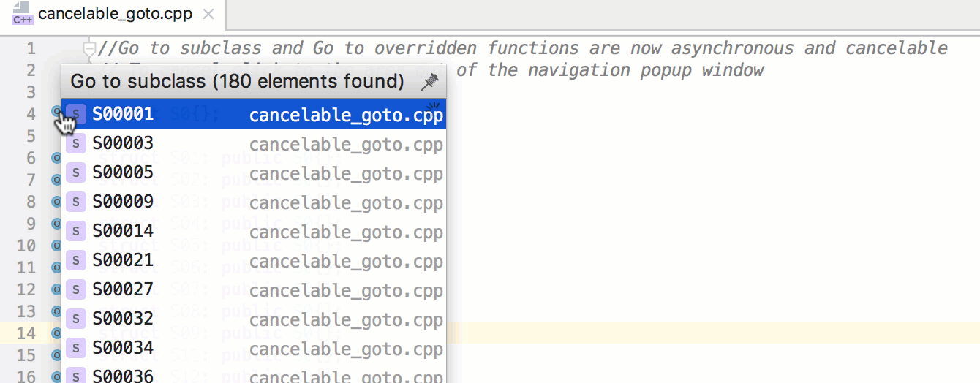
Task: Select subclass S00034 in popup list
Action: [x=254, y=348]
